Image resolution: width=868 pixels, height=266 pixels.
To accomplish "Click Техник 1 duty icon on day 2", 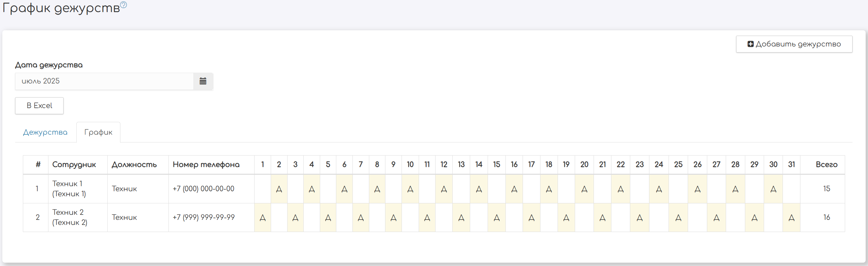I will coord(279,189).
